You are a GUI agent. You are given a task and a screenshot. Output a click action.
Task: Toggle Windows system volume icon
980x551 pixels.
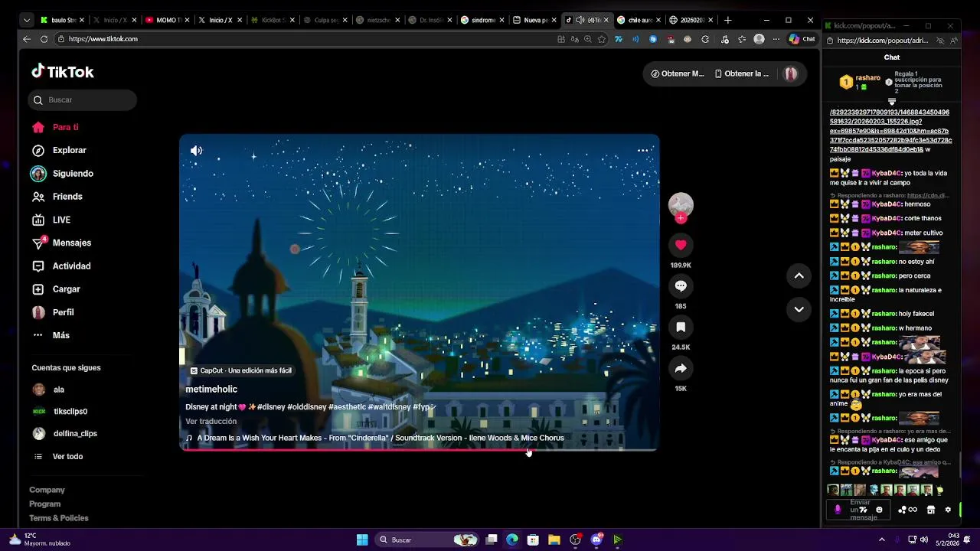924,540
